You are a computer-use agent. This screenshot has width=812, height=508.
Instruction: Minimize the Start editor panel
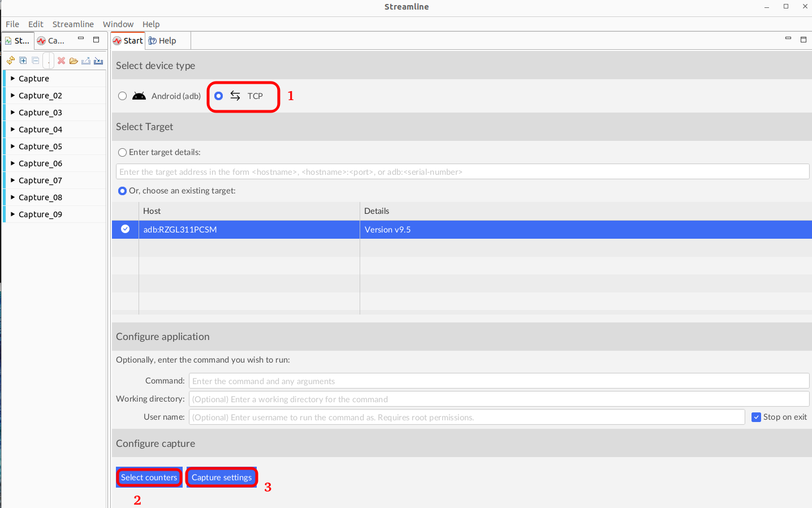coord(788,38)
